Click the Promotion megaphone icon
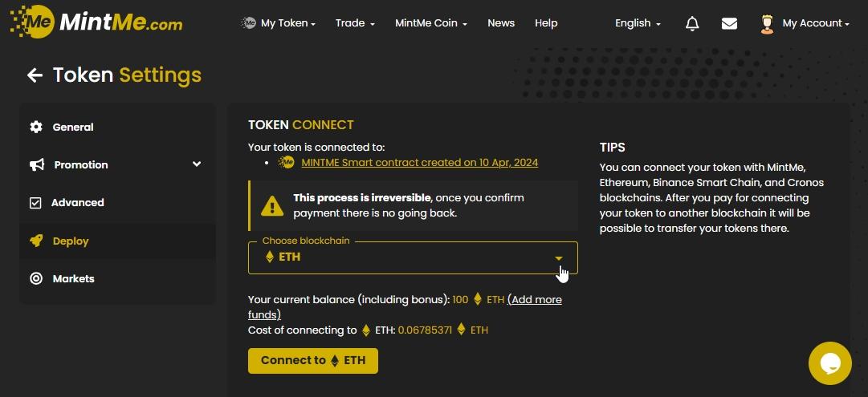868x397 pixels. [x=37, y=164]
